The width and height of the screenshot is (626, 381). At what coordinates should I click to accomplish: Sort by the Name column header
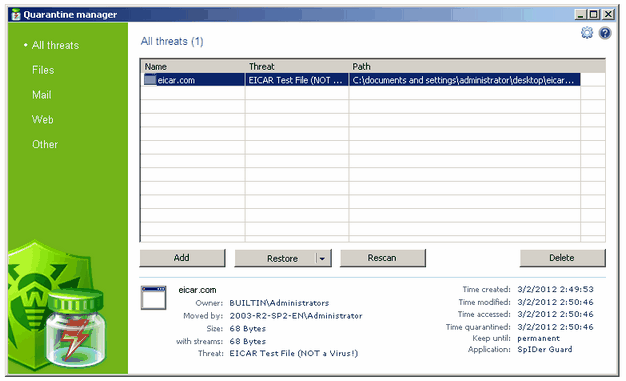(193, 66)
